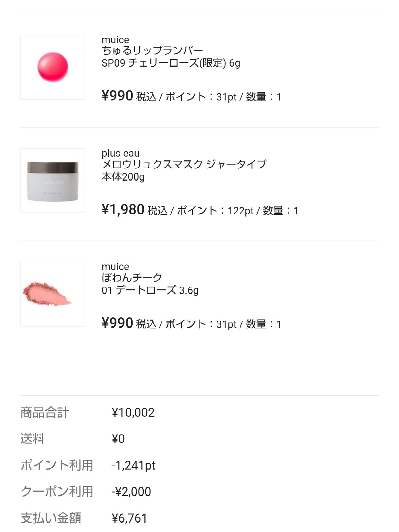Select the 01 デートローズ 3.6g shade text

(x=150, y=290)
